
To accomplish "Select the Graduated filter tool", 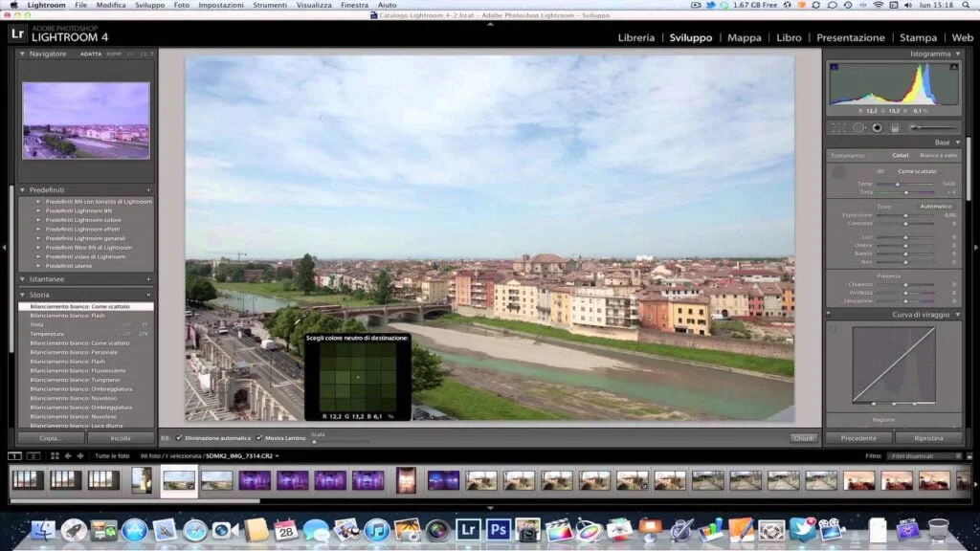I will [895, 127].
